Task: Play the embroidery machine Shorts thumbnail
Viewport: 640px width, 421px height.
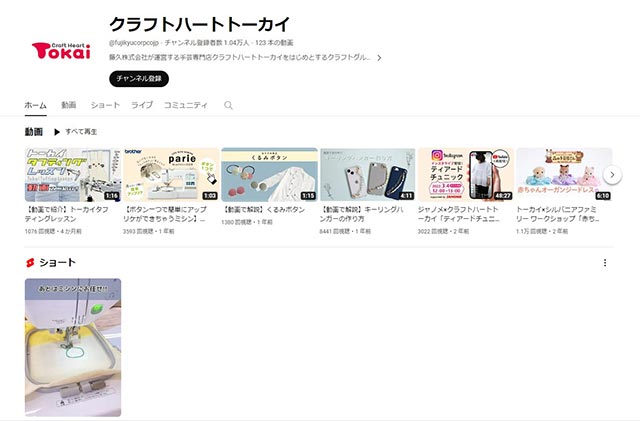Action: click(73, 347)
